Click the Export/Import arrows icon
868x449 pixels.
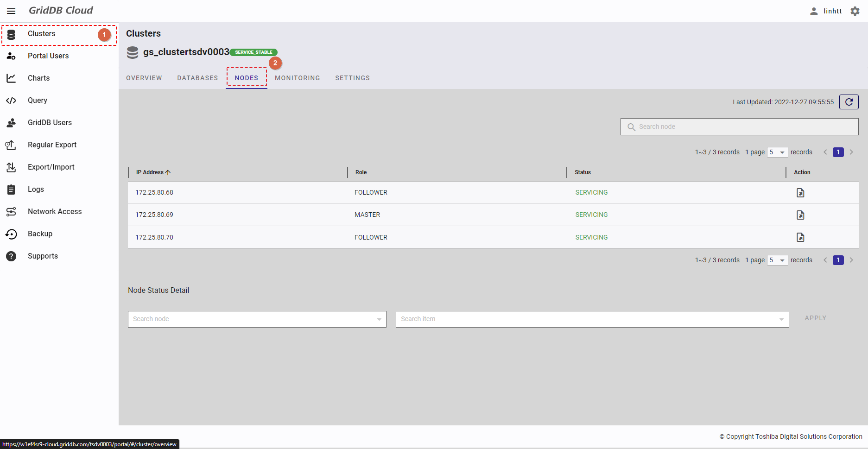pos(11,167)
